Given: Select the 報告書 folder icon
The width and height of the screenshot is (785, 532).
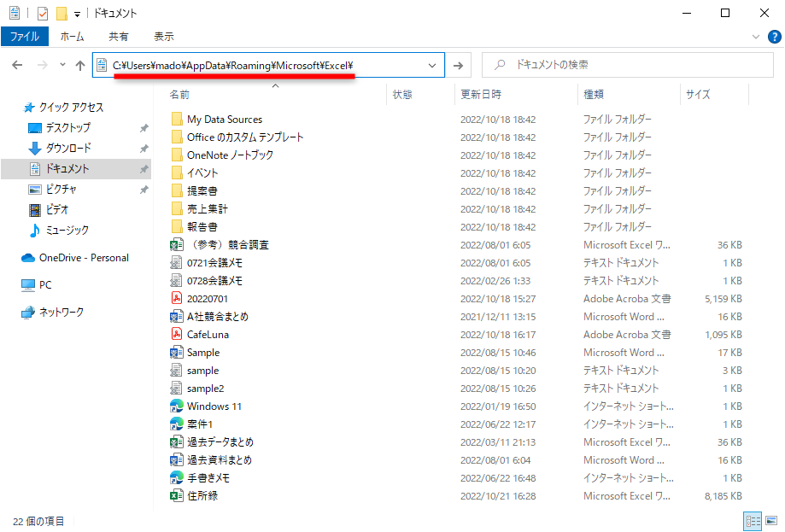Looking at the screenshot, I should tap(176, 226).
